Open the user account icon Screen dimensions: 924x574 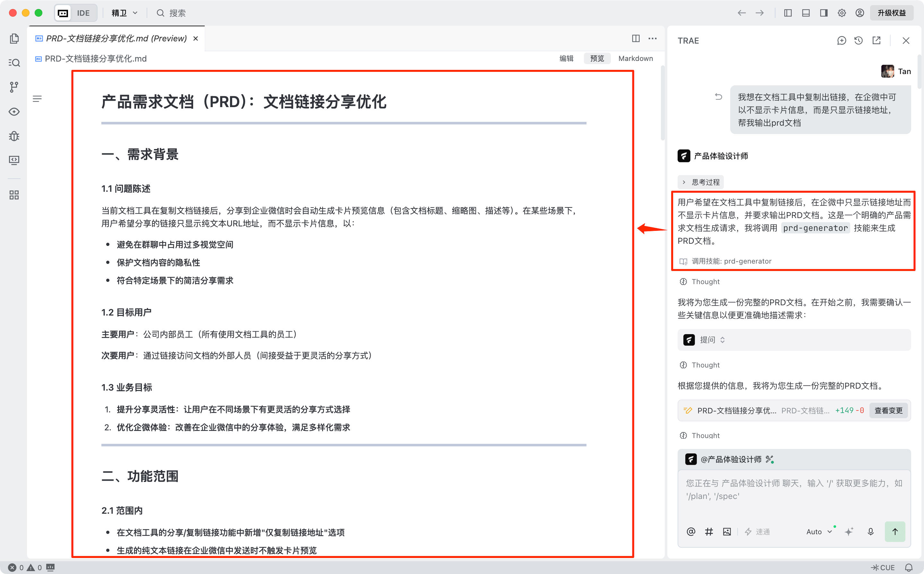pyautogui.click(x=860, y=13)
